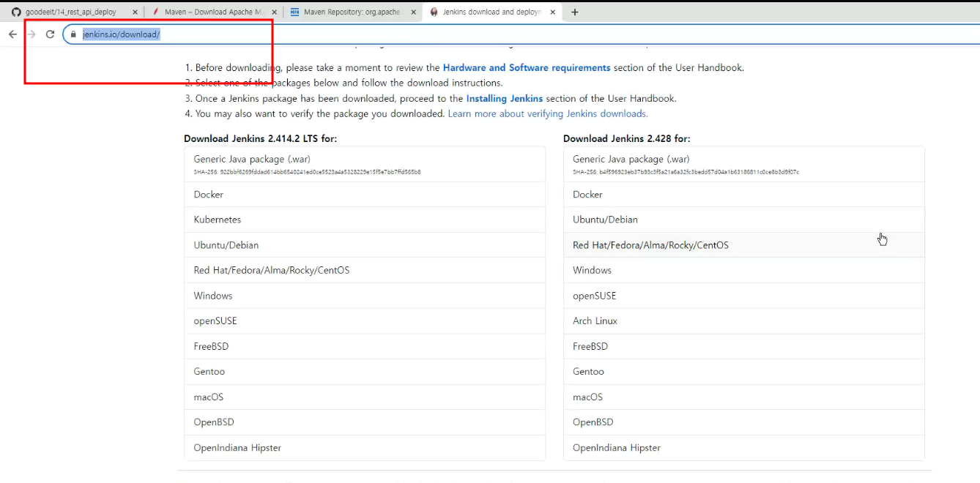
Task: Close the goodeelt/14_rest_api_deploy tab
Action: (x=135, y=12)
